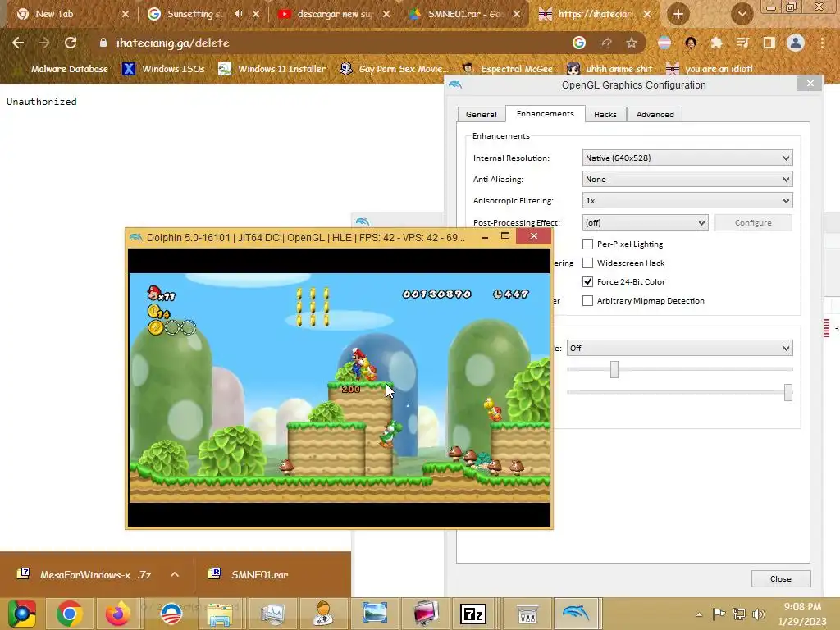Open the media controls music-note icon
This screenshot has height=630, width=840.
[742, 43]
